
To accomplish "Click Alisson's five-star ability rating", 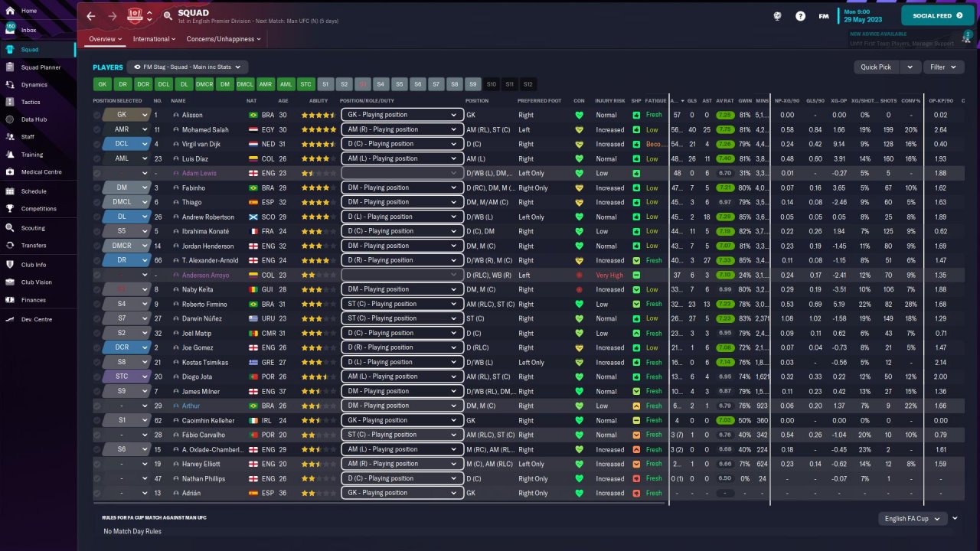I will [318, 115].
